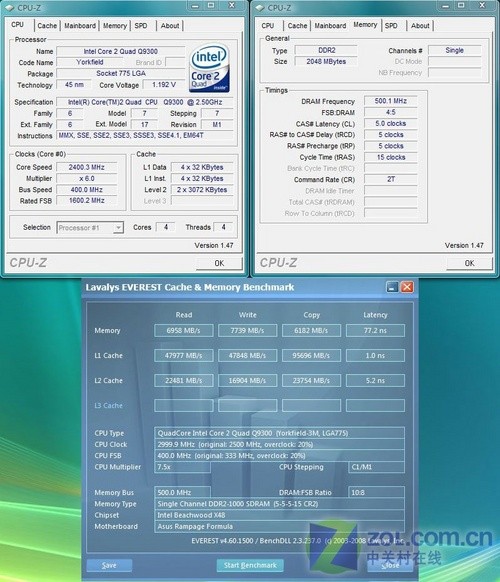This screenshot has width=500, height=582.
Task: Click the CPU-Z title icon in left window
Action: (9, 7)
